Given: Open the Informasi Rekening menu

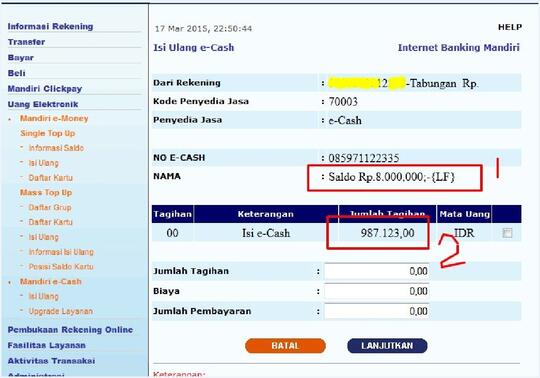Looking at the screenshot, I should tap(50, 27).
